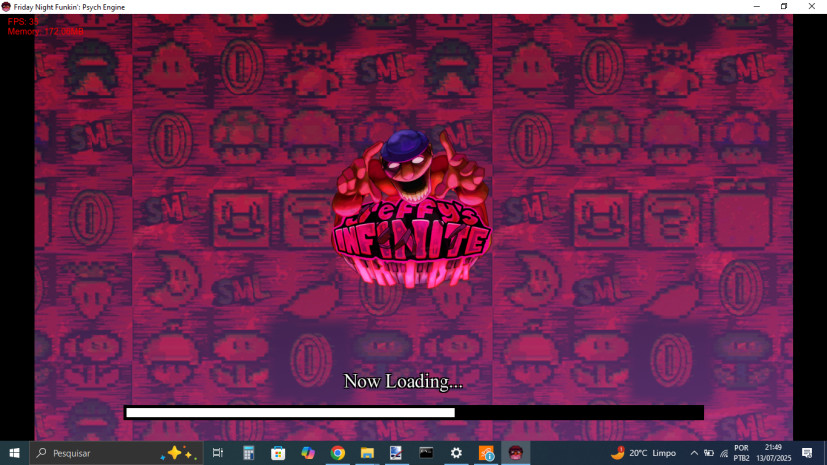Open Google Chrome from the taskbar

tap(338, 453)
